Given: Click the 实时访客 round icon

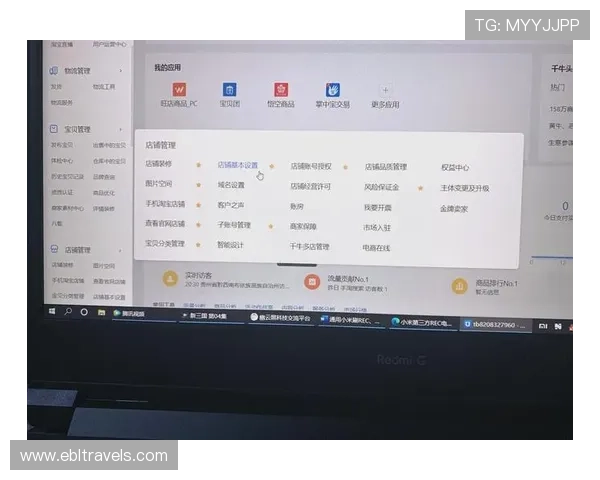Looking at the screenshot, I should point(170,278).
